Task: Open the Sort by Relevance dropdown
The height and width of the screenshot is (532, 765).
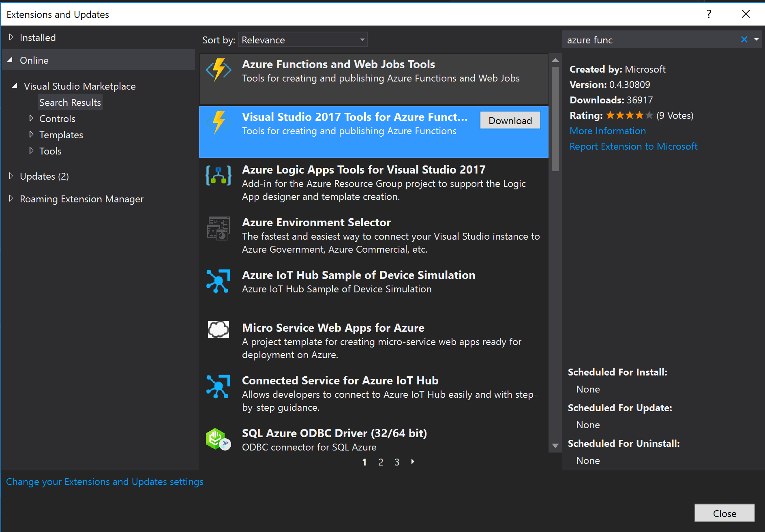Action: [x=303, y=40]
